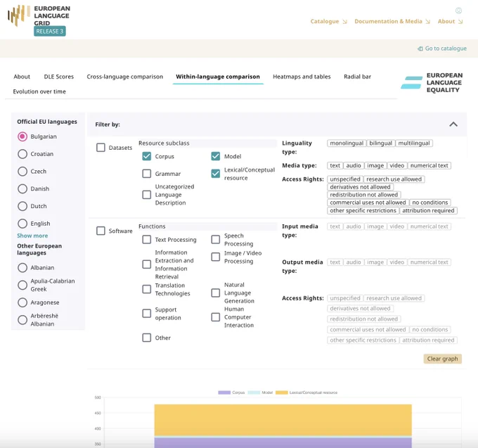Switch to the Radial bar tab
This screenshot has height=448, width=478.
(x=357, y=77)
